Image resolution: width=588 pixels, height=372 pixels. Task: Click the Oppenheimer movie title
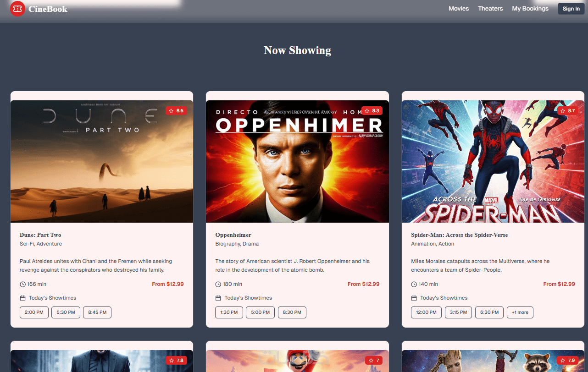click(233, 235)
